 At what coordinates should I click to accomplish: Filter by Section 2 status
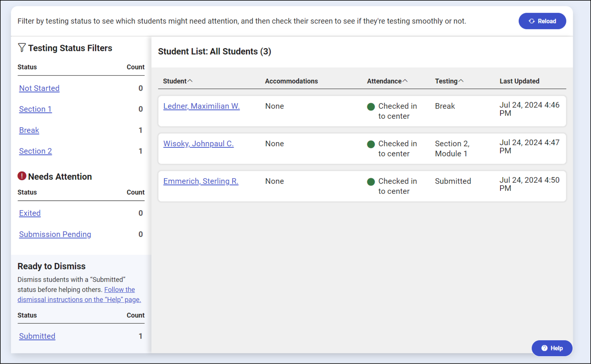pyautogui.click(x=35, y=151)
